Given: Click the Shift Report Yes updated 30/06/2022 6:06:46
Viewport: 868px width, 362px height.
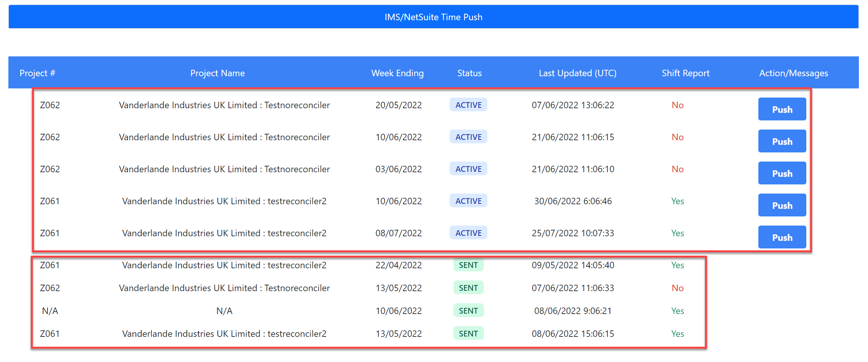Looking at the screenshot, I should pos(678,201).
